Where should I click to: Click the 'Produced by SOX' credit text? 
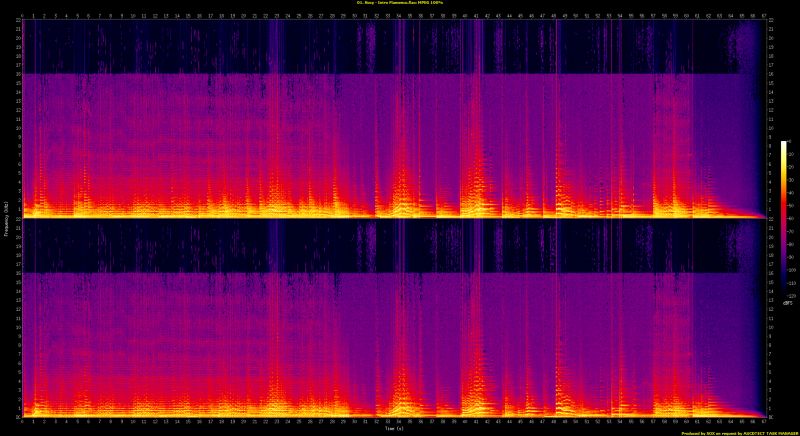point(738,433)
